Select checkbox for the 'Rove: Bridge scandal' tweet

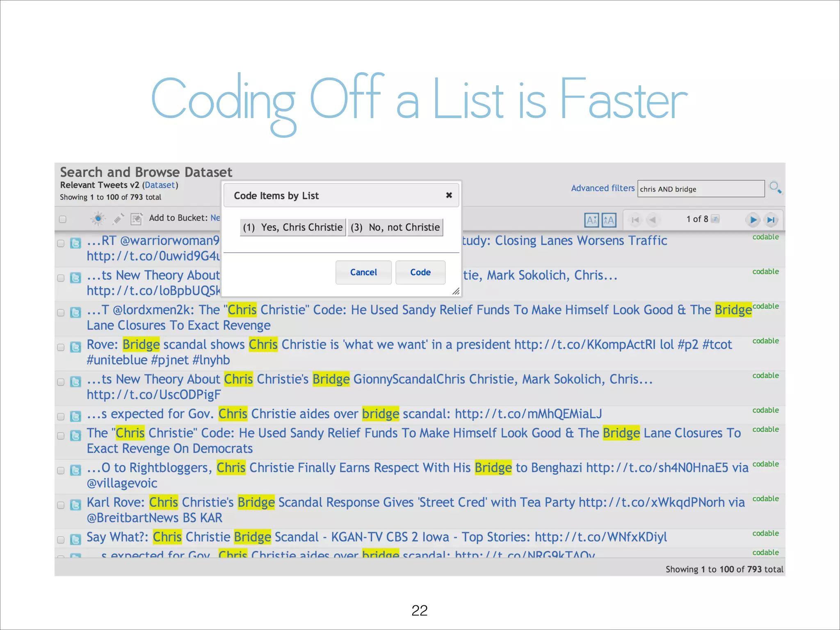coord(61,347)
